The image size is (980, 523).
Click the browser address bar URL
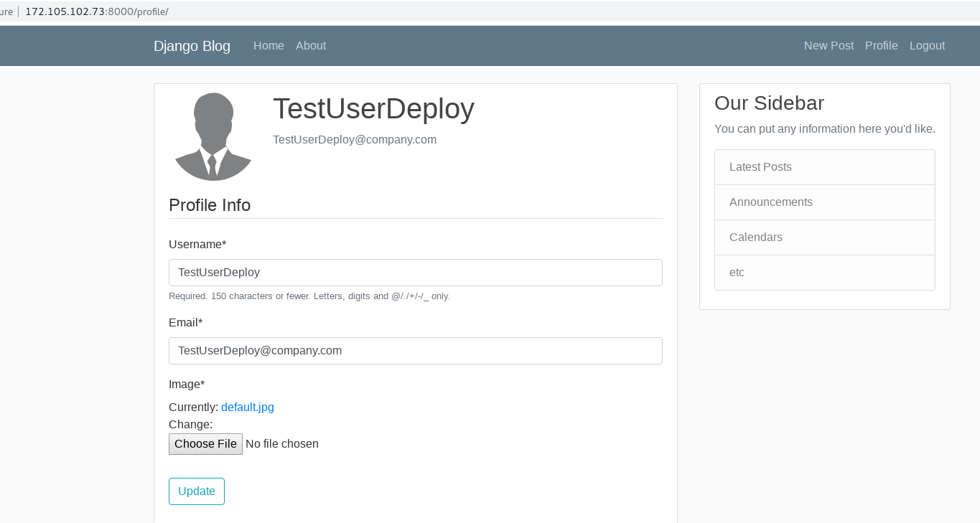[x=97, y=11]
